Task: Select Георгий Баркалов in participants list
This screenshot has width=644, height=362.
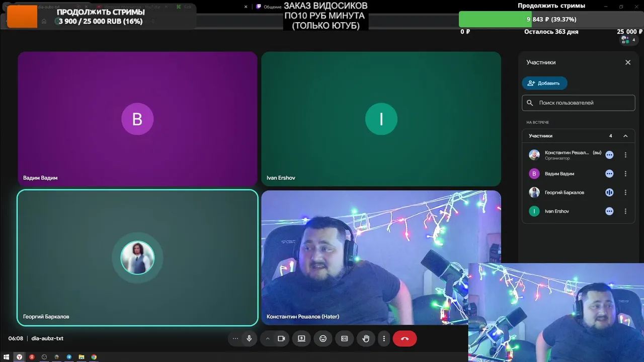Action: tap(579, 192)
